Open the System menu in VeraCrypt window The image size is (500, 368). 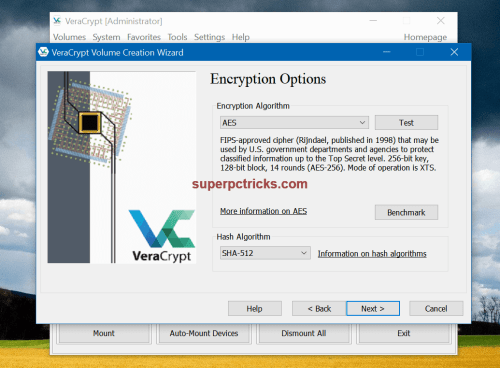pos(106,37)
